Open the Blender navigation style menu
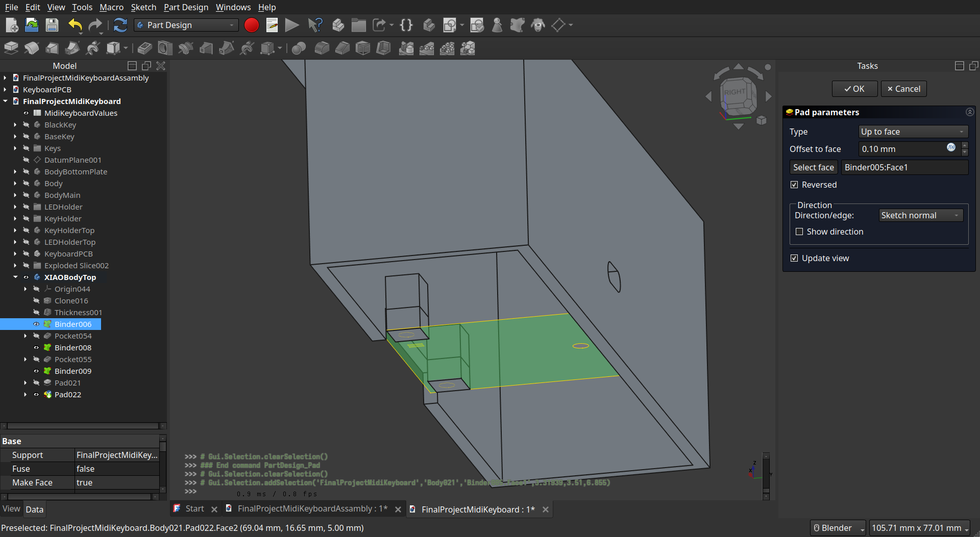Viewport: 980px width, 537px height. [838, 528]
